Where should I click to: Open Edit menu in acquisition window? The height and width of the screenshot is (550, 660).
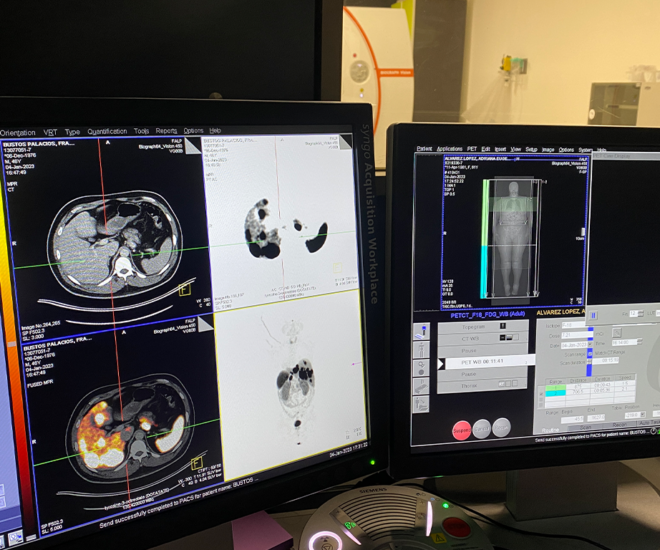pyautogui.click(x=486, y=149)
